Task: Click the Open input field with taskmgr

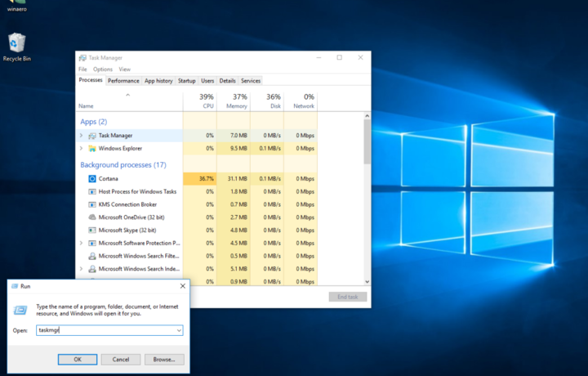Action: coord(109,330)
